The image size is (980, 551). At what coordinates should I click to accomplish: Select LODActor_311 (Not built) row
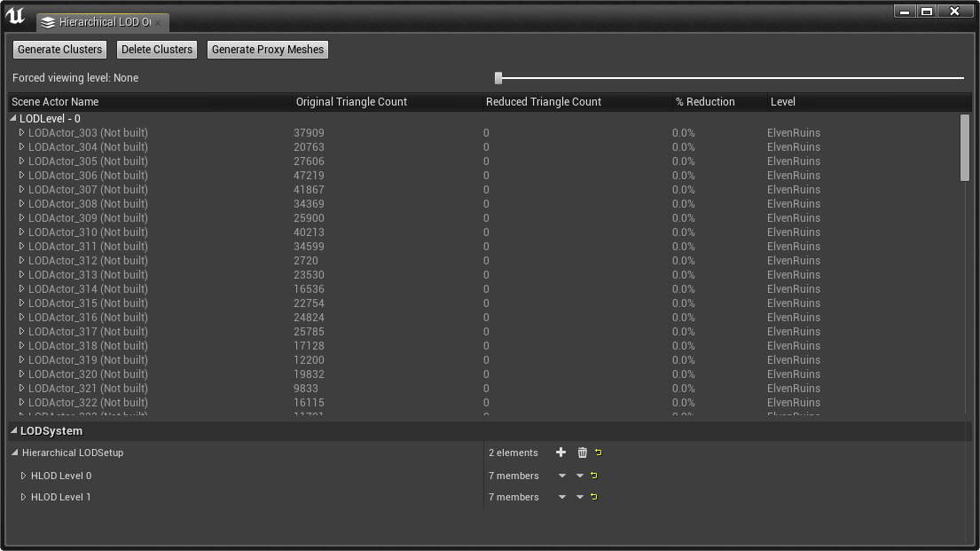pyautogui.click(x=483, y=247)
